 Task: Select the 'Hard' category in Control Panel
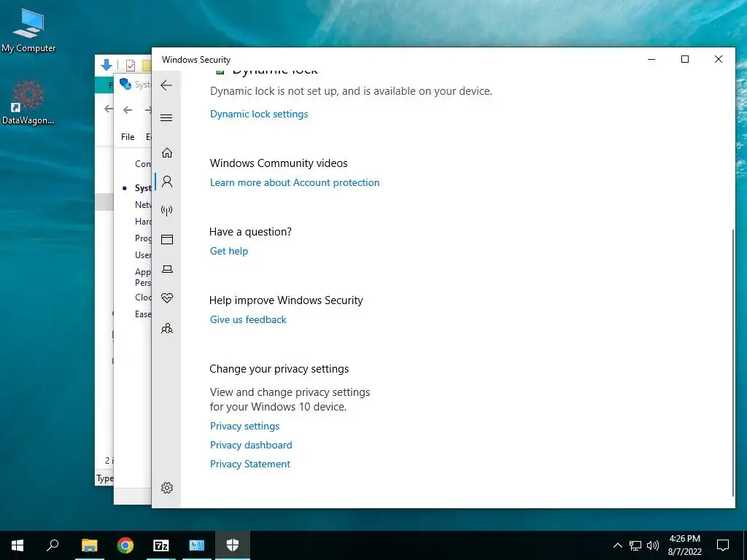coord(143,222)
